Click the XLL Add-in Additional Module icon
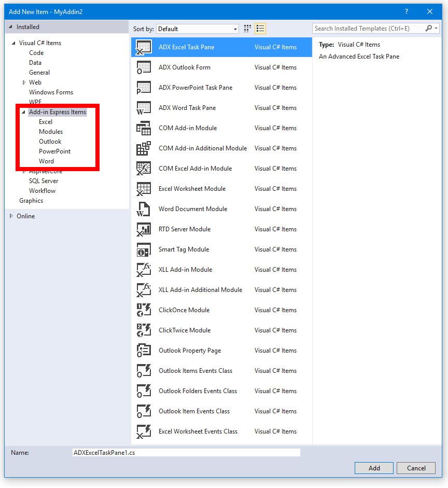The image size is (448, 488). tap(144, 290)
